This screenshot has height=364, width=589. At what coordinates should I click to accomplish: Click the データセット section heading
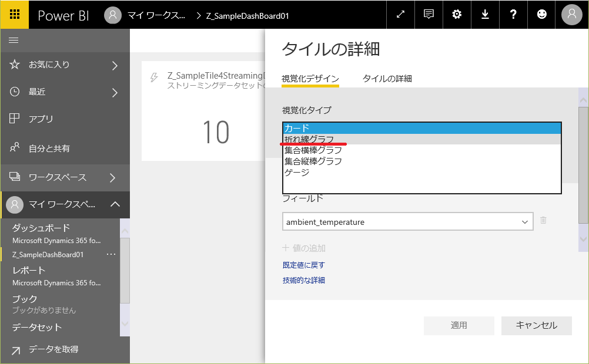tap(37, 327)
